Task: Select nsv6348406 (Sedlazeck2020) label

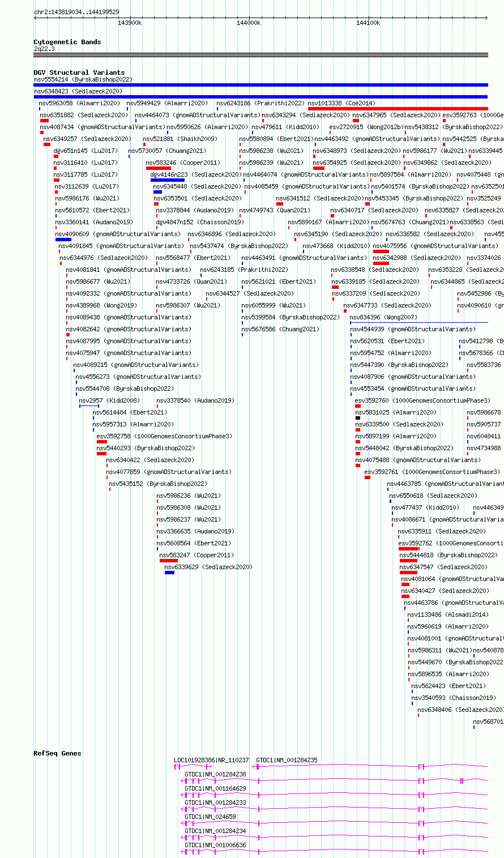Action: (460, 710)
